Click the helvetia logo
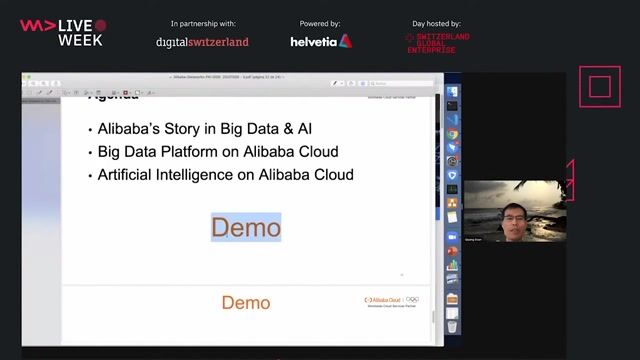Image resolution: width=640 pixels, height=360 pixels. [321, 41]
